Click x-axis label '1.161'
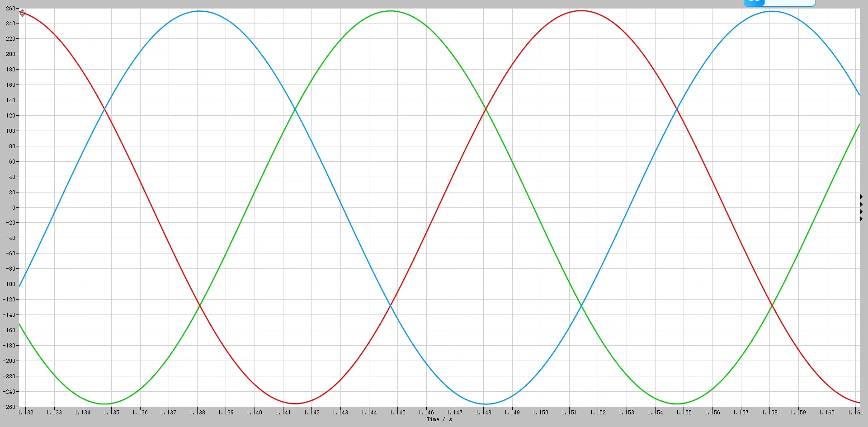Image resolution: width=868 pixels, height=427 pixels. (855, 413)
